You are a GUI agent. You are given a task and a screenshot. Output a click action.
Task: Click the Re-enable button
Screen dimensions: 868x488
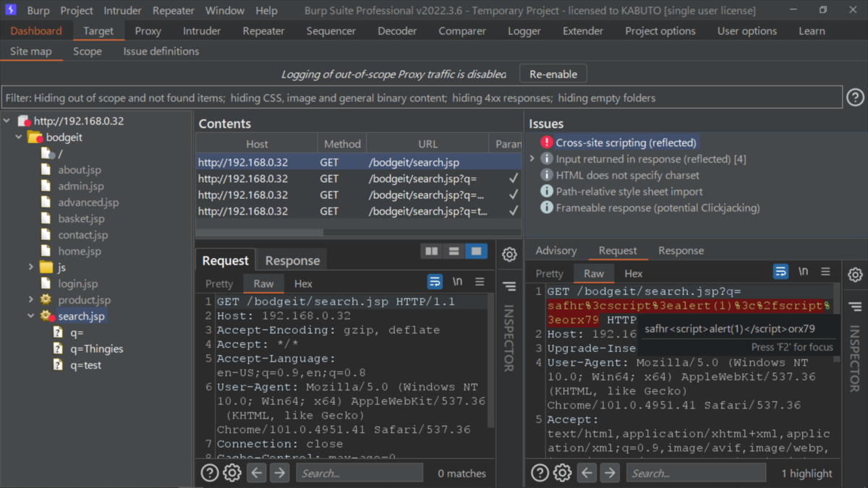(x=553, y=74)
